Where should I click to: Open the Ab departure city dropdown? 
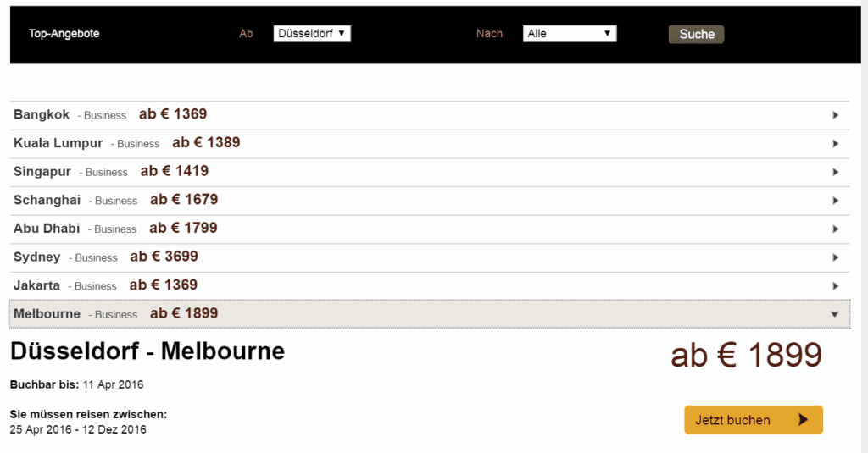[312, 34]
